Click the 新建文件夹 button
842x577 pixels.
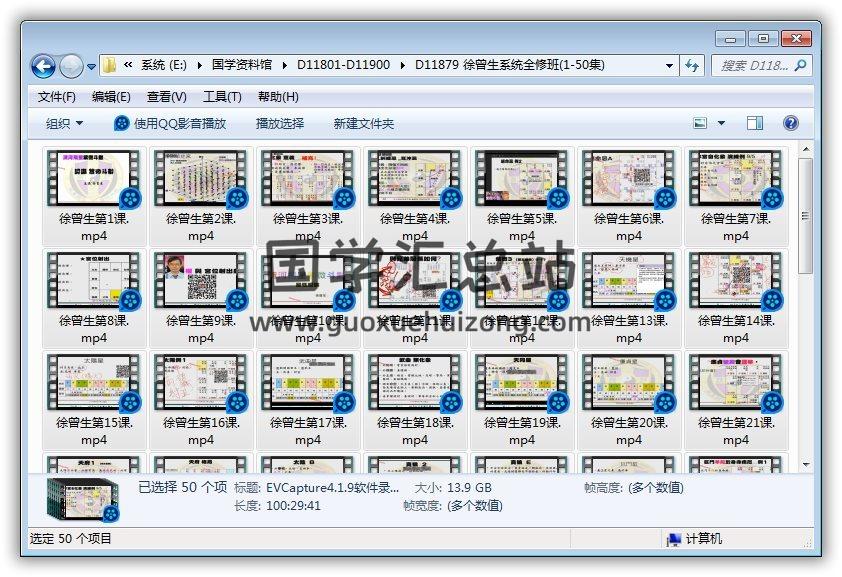click(x=364, y=124)
